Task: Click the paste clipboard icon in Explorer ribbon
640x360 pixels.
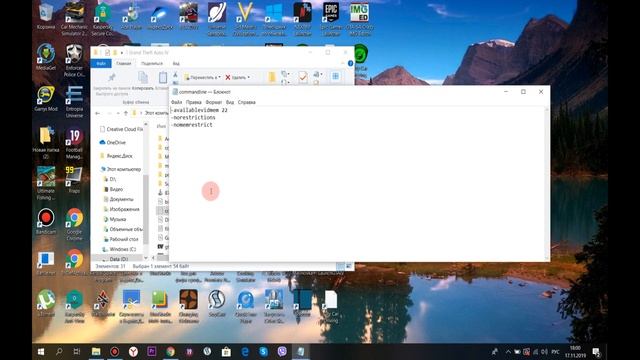Action: (163, 77)
